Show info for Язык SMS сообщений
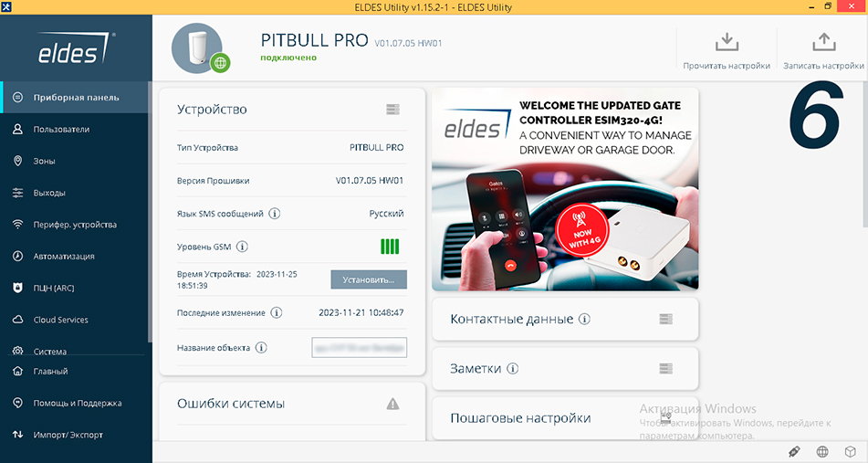868x463 pixels. pos(274,214)
